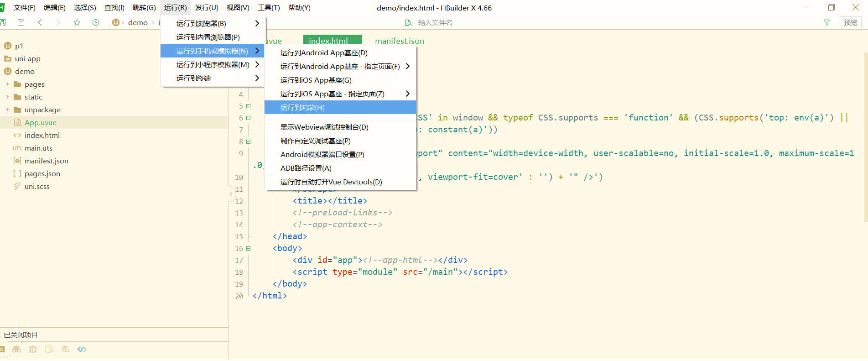868x361 pixels.
Task: Open the bug debug icon at the bottom
Action: (x=33, y=349)
